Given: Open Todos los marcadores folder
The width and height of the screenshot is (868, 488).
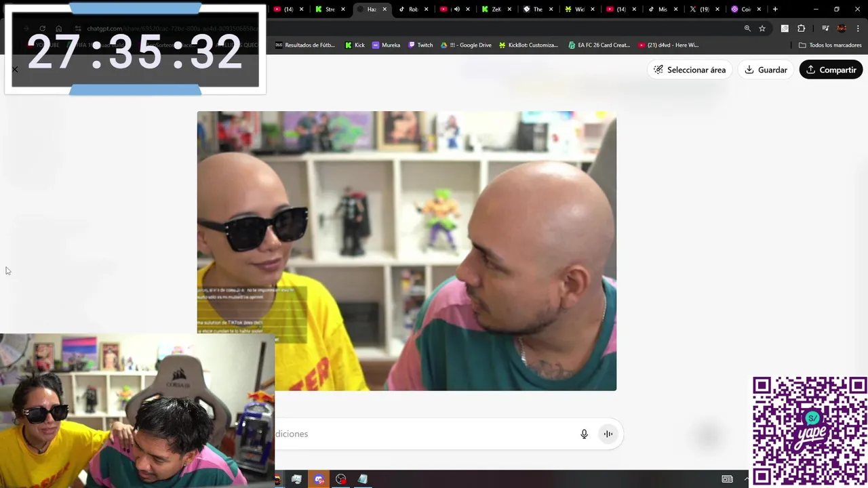Looking at the screenshot, I should [830, 45].
